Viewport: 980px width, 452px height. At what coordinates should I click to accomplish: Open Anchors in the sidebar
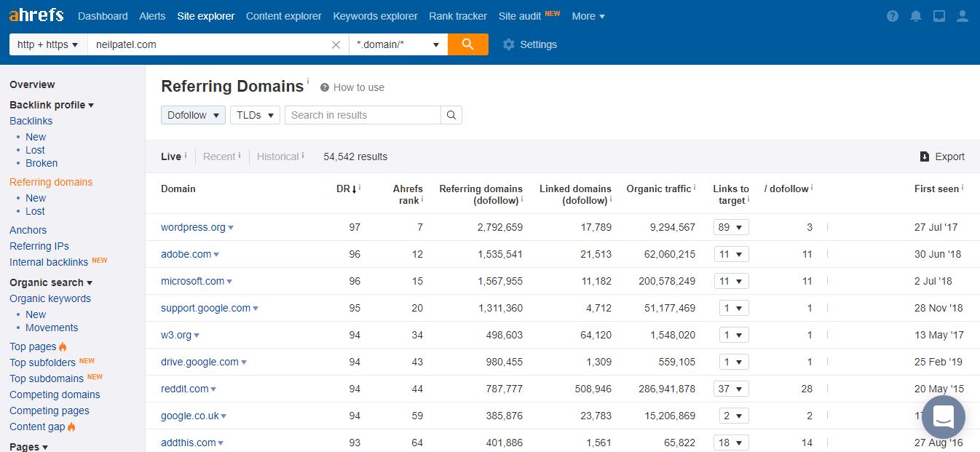(28, 230)
